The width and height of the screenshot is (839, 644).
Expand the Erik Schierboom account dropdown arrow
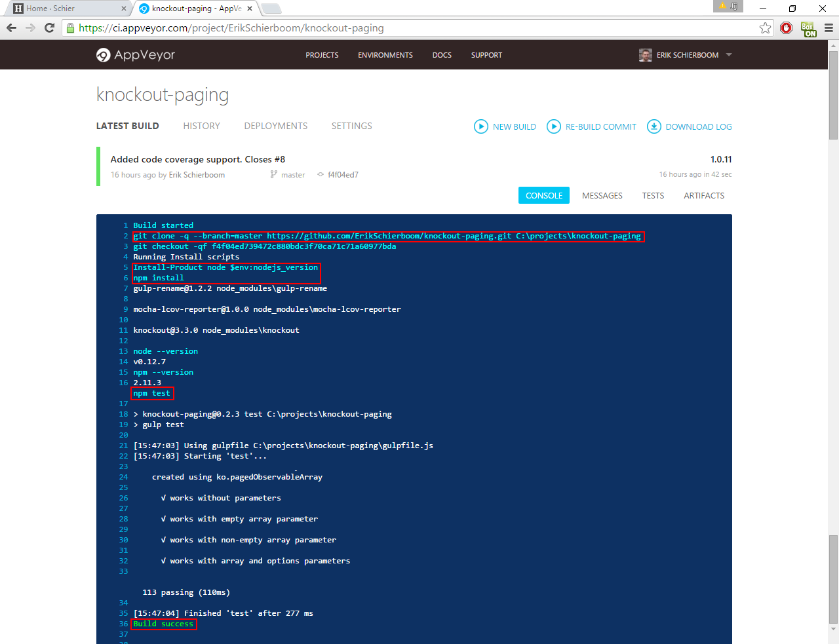[729, 55]
